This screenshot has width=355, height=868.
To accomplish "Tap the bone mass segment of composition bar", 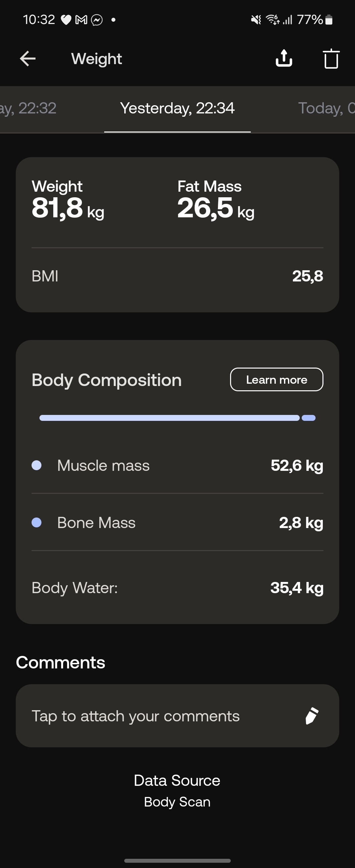I will pos(309,418).
